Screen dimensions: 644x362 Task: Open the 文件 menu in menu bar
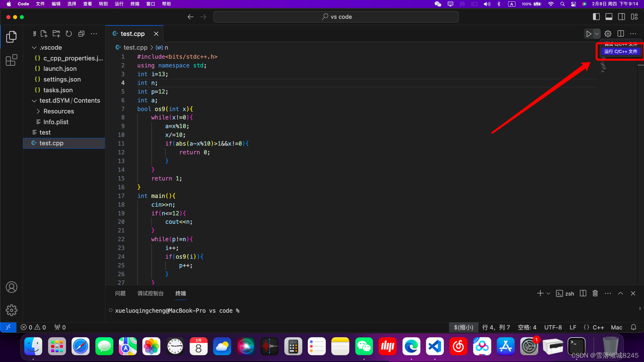(40, 4)
